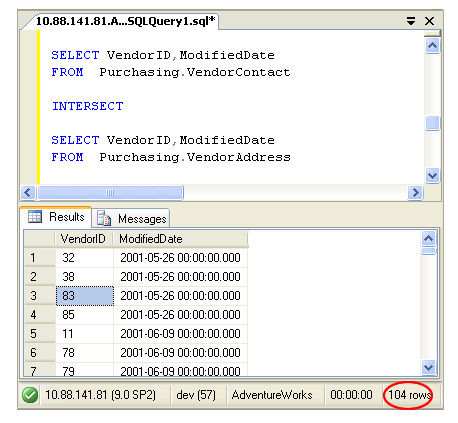This screenshot has width=458, height=423.
Task: Click the green query success checkmark icon
Action: 30,395
